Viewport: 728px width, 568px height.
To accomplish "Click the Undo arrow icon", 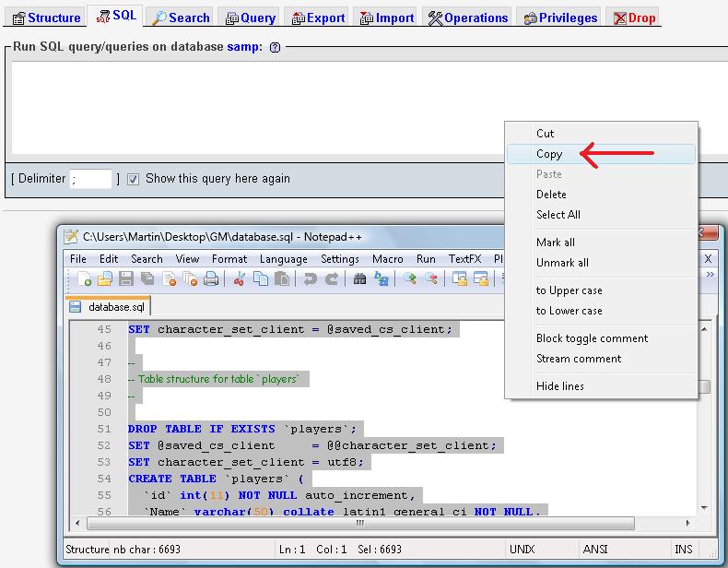I will tap(310, 278).
